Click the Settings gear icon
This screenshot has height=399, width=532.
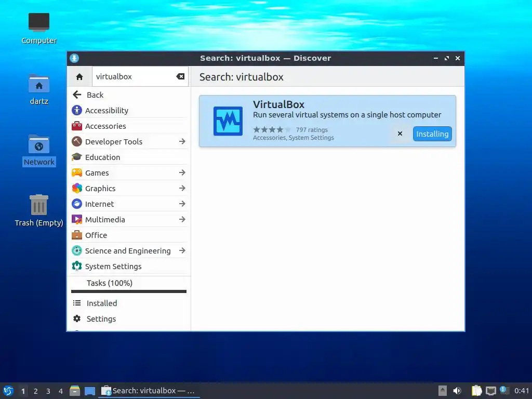77,318
